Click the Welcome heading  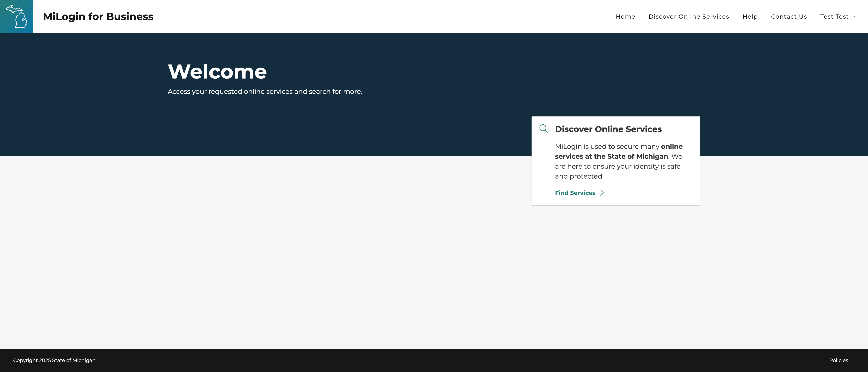coord(217,72)
